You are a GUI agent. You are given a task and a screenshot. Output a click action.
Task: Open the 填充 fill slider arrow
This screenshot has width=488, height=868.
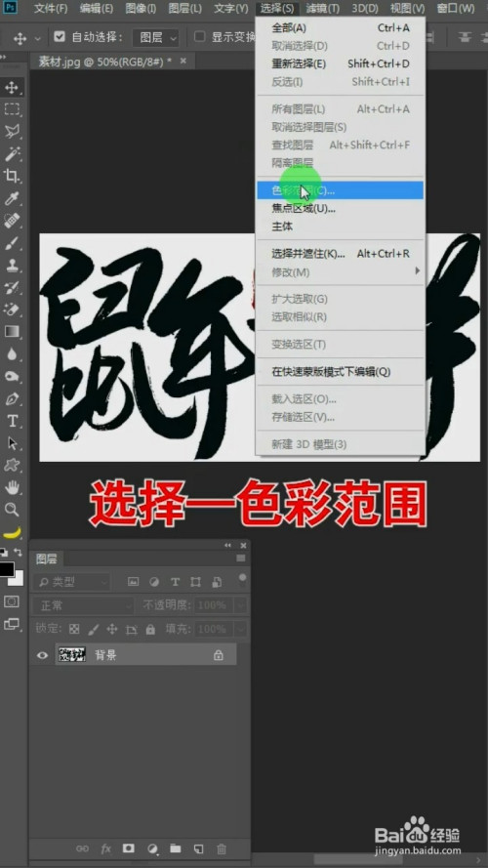241,630
